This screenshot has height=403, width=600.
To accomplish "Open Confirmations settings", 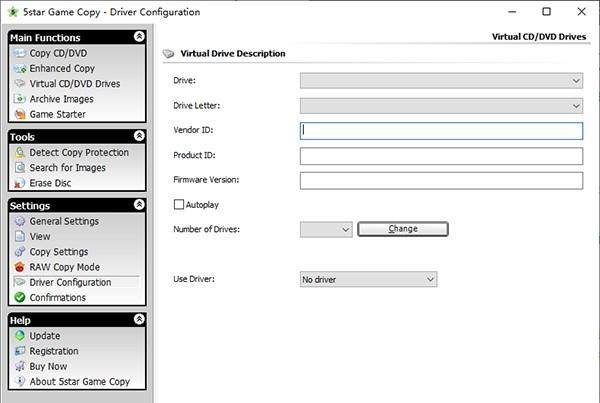I will [x=58, y=297].
